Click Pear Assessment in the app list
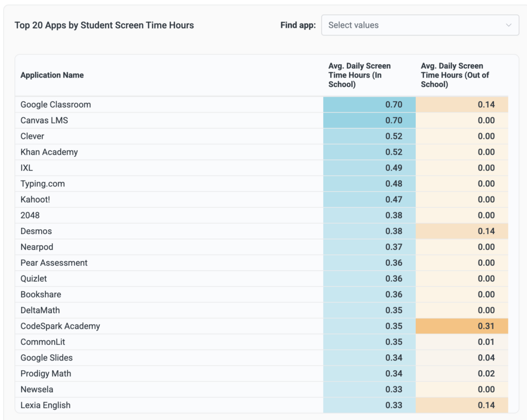 click(x=54, y=263)
